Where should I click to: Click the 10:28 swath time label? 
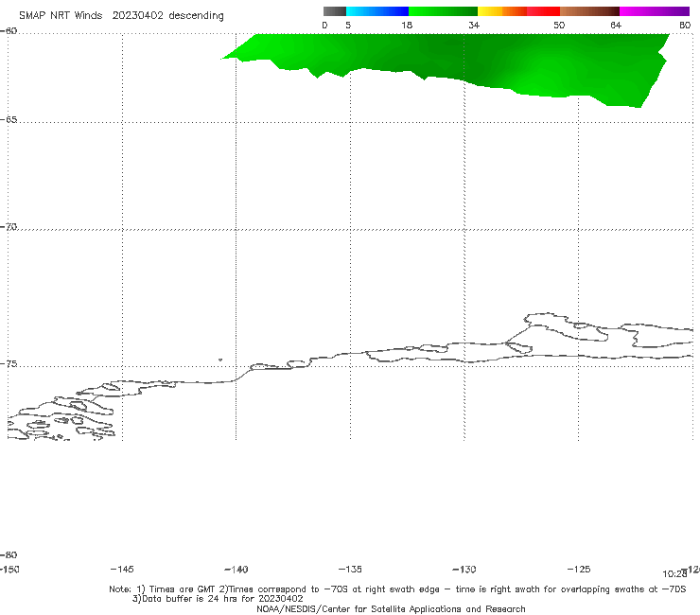click(674, 574)
